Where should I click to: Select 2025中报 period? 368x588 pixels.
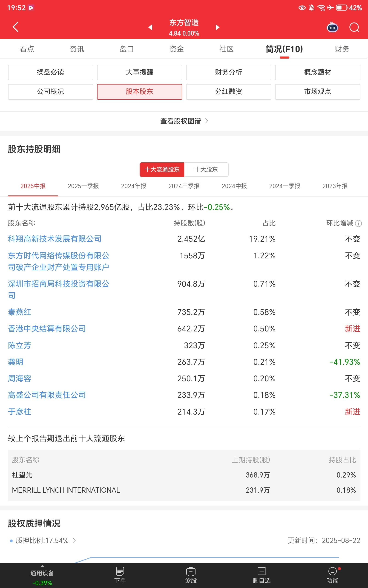click(x=33, y=186)
